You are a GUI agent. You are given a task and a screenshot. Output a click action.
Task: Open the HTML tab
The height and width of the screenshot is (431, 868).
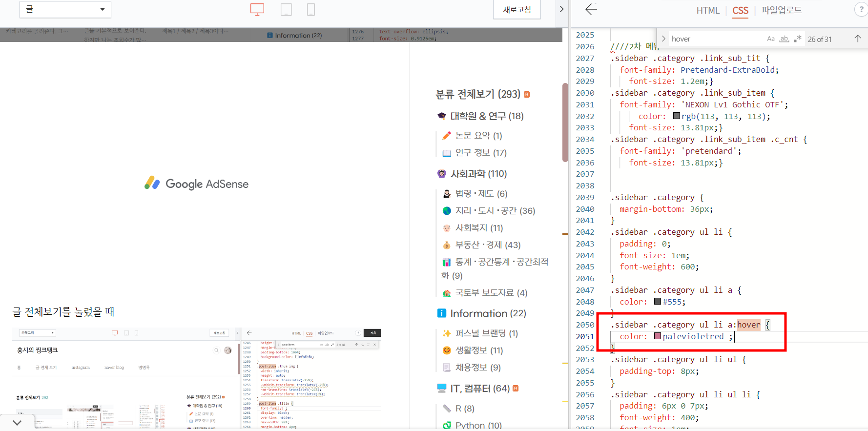tap(708, 10)
